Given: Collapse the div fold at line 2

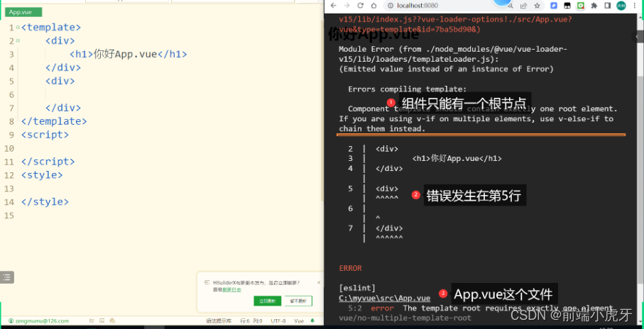Looking at the screenshot, I should pyautogui.click(x=18, y=40).
